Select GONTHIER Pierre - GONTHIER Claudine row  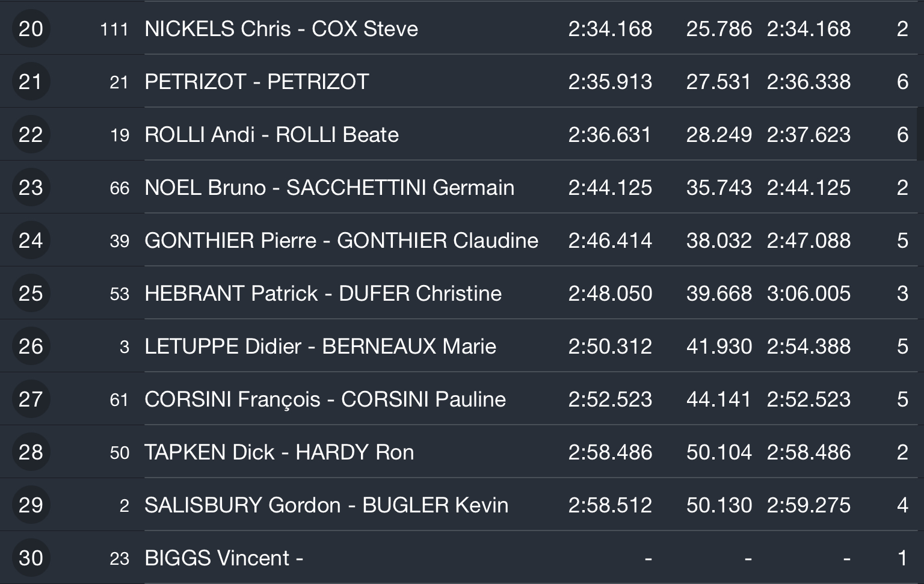[x=462, y=240]
